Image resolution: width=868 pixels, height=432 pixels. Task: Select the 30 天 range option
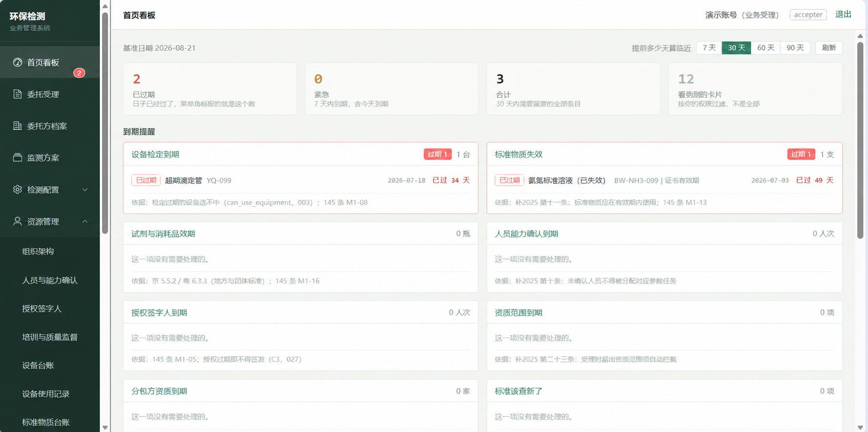coord(736,48)
